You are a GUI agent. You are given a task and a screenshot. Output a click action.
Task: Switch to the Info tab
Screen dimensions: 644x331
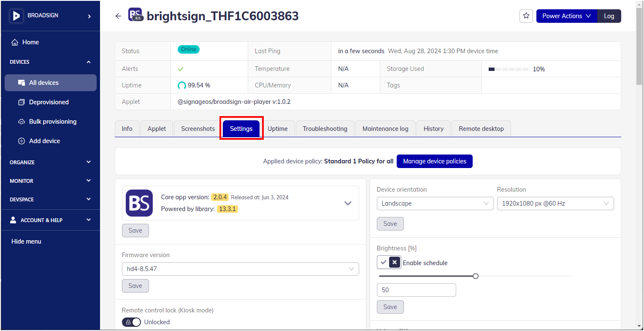point(127,129)
